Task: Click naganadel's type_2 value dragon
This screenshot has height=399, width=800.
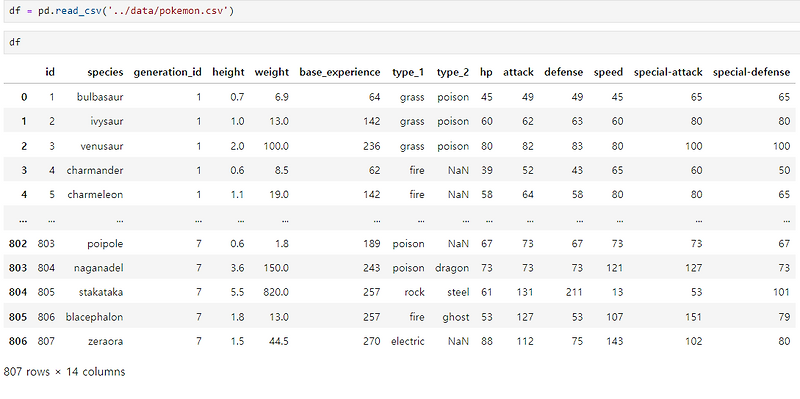Action: (452, 268)
